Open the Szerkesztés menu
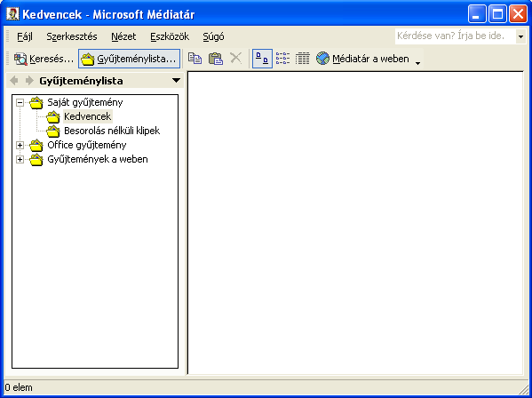The width and height of the screenshot is (532, 398). point(72,36)
